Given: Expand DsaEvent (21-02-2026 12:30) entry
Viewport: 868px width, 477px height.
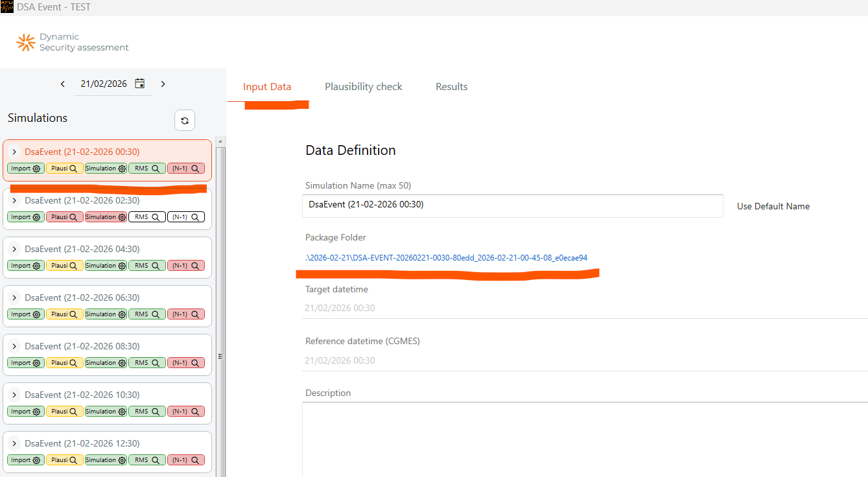Looking at the screenshot, I should pyautogui.click(x=14, y=443).
